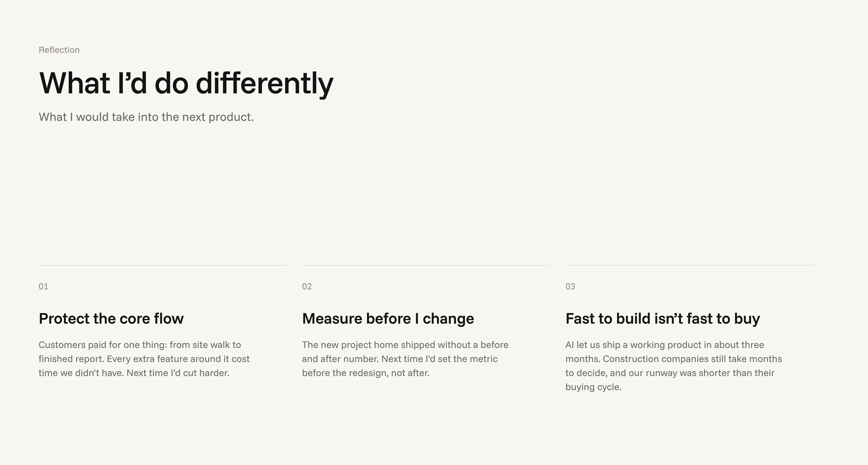
Task: Click 'Fast to build isn't fast to buy' heading
Action: coord(662,318)
